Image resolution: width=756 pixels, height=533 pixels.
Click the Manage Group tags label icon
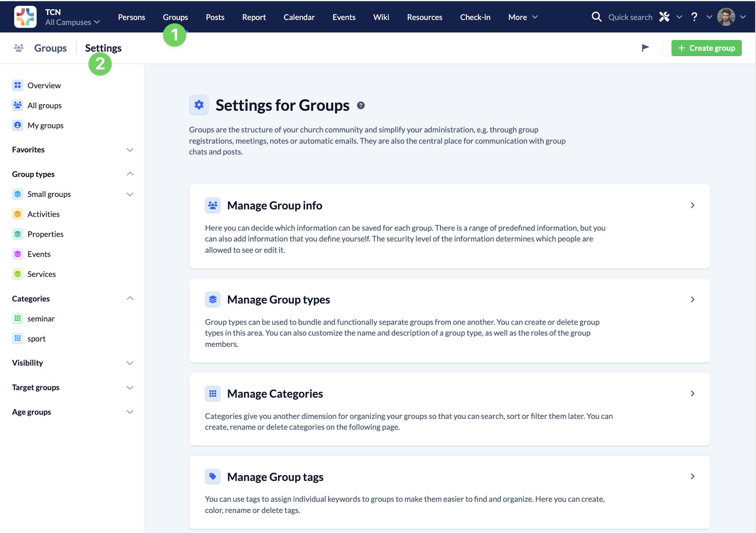coord(213,476)
